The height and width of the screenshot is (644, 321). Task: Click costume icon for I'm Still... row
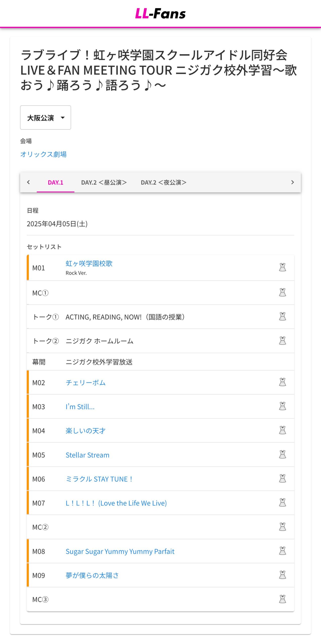tap(282, 406)
